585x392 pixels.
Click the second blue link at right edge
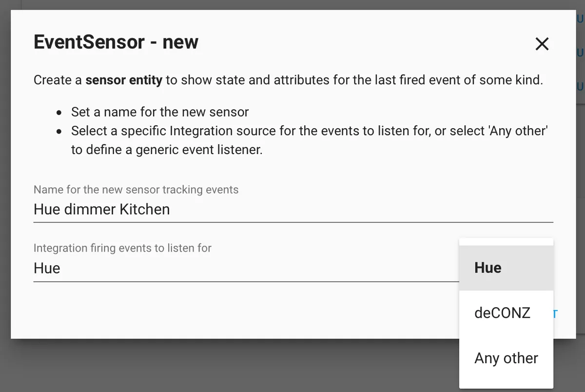pos(580,53)
